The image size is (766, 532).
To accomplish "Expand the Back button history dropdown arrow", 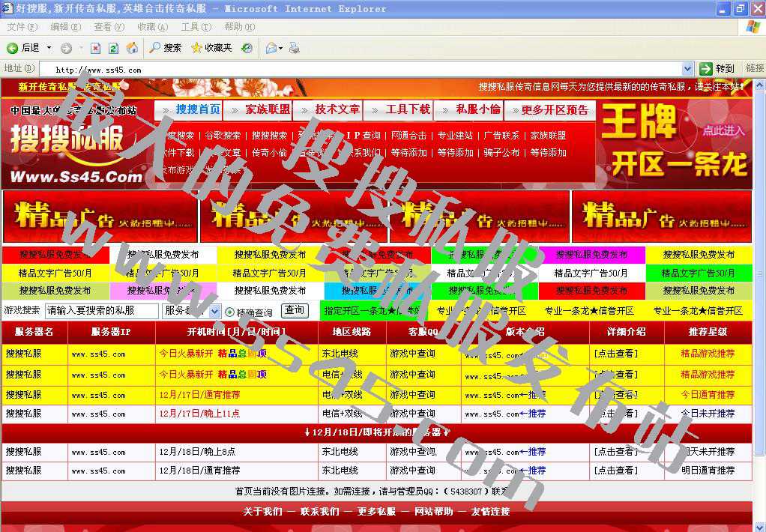I will (48, 47).
